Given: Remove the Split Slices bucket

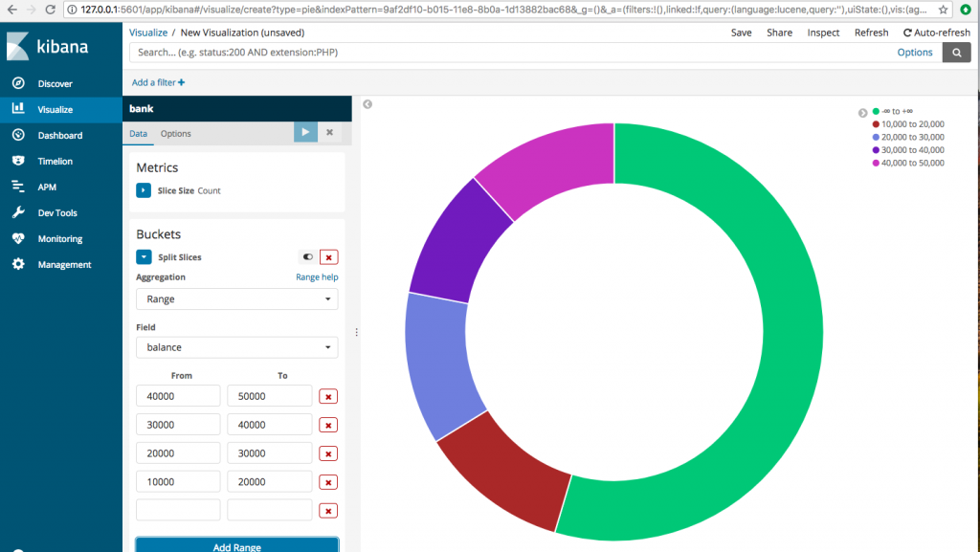Looking at the screenshot, I should coord(329,257).
